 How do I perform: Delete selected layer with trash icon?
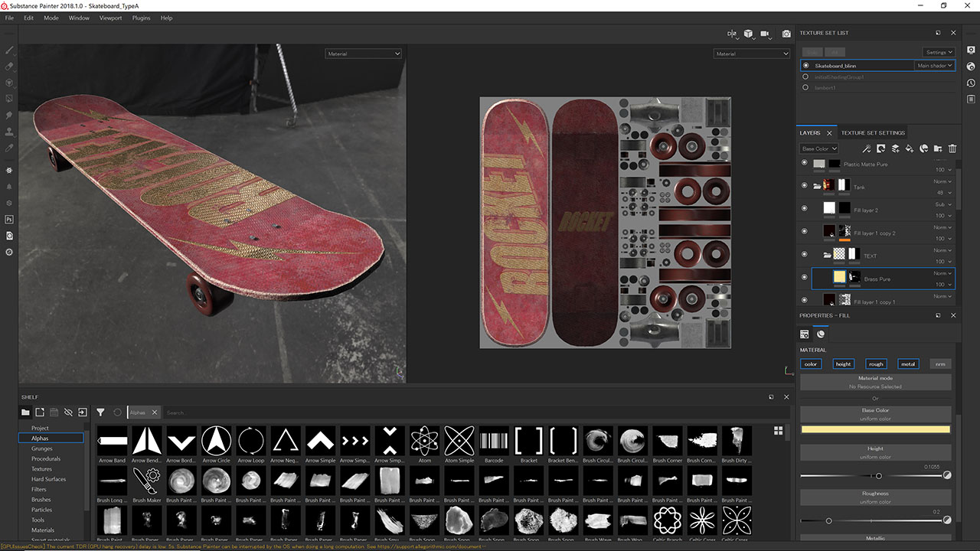click(952, 148)
